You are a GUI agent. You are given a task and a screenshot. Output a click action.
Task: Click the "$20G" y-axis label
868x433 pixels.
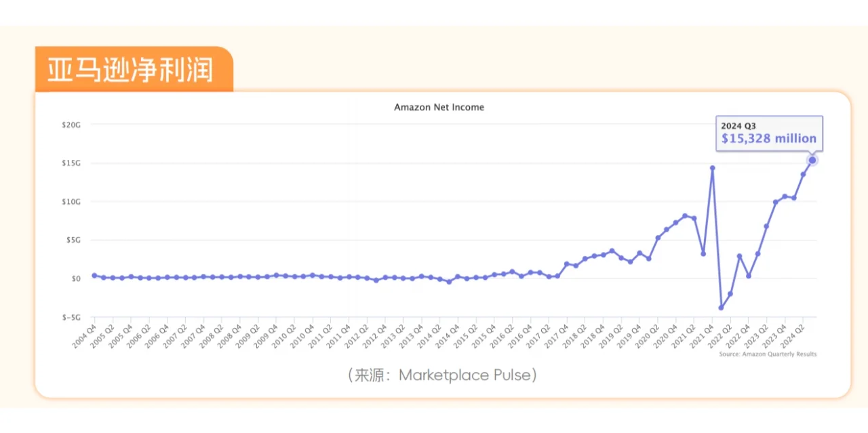(x=71, y=125)
